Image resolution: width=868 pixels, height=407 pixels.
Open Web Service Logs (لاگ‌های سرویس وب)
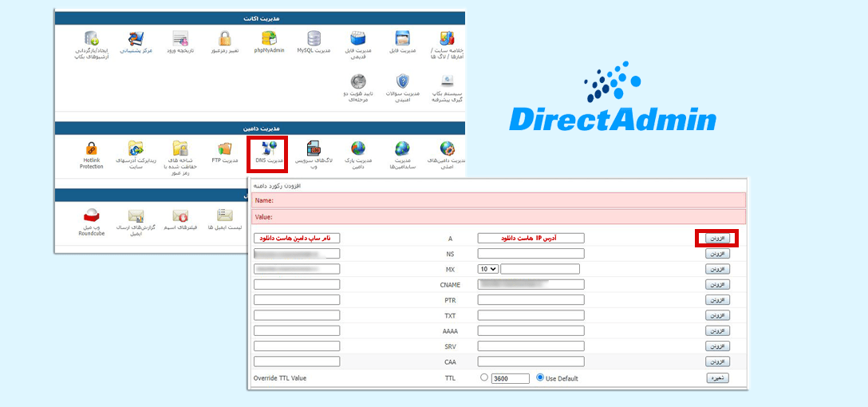(314, 148)
